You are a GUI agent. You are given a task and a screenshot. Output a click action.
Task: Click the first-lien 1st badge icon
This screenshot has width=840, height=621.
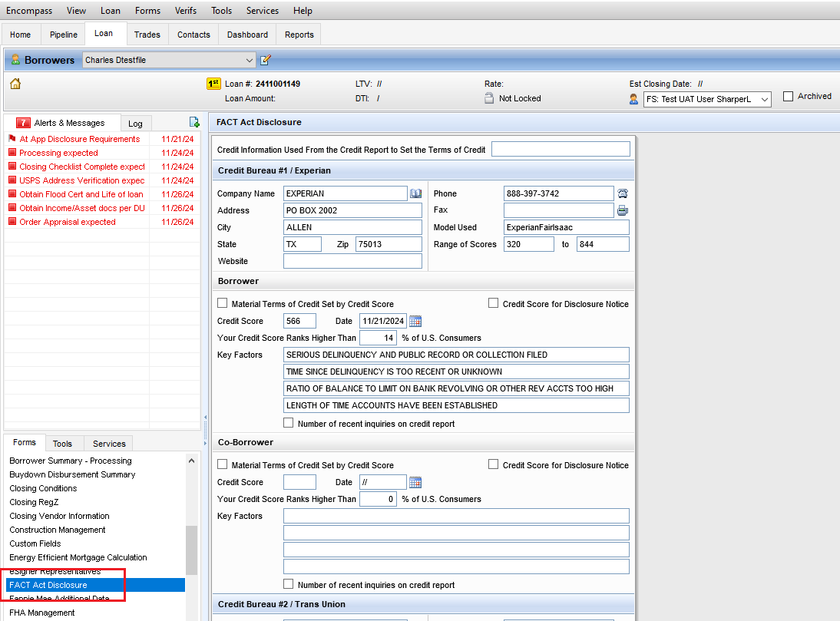pos(213,84)
